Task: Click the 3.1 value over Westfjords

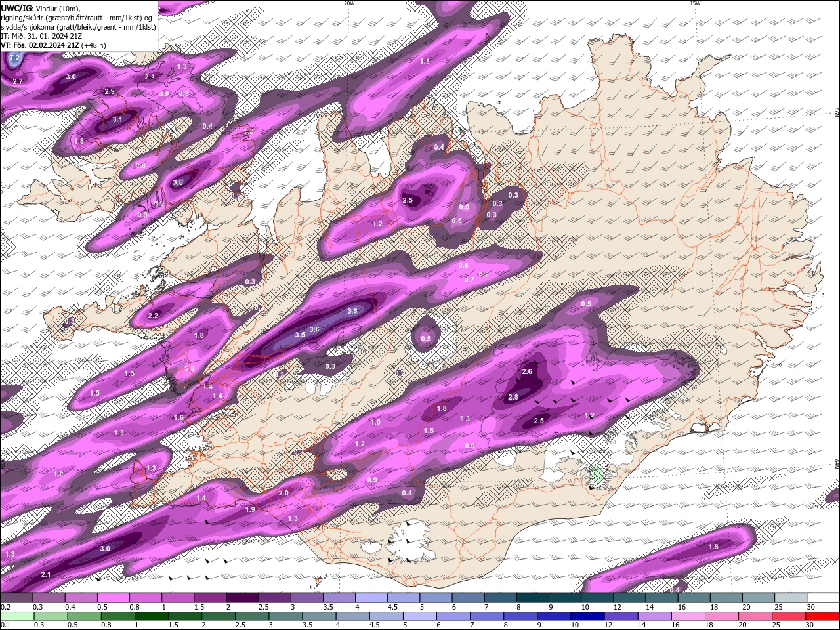Action: pyautogui.click(x=117, y=119)
